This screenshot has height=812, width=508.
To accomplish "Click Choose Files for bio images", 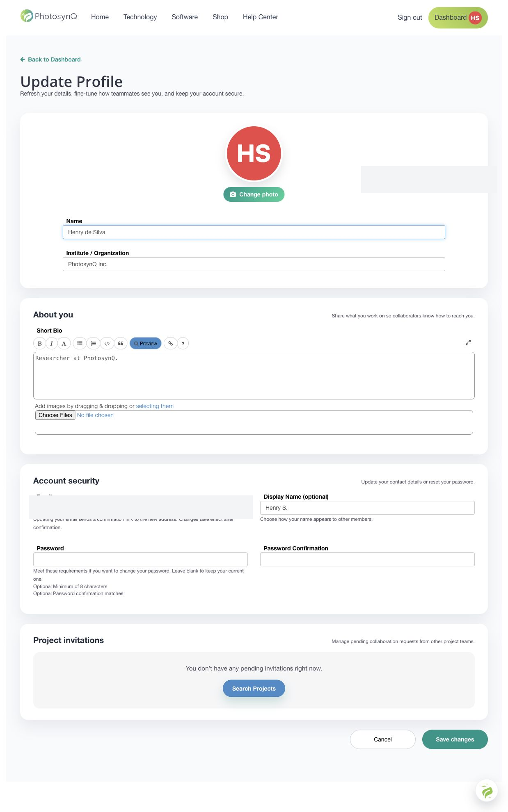I will point(55,415).
